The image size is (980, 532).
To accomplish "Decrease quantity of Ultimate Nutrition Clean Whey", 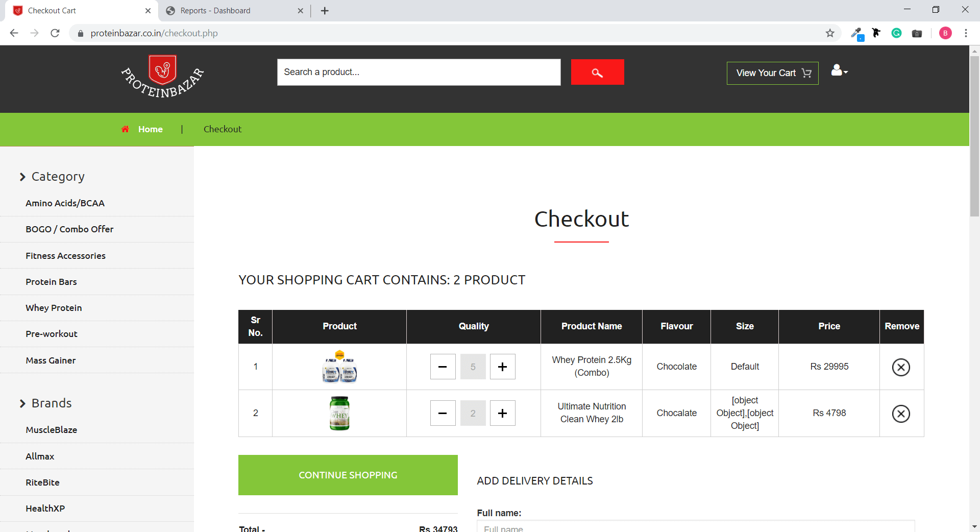I will 443,413.
